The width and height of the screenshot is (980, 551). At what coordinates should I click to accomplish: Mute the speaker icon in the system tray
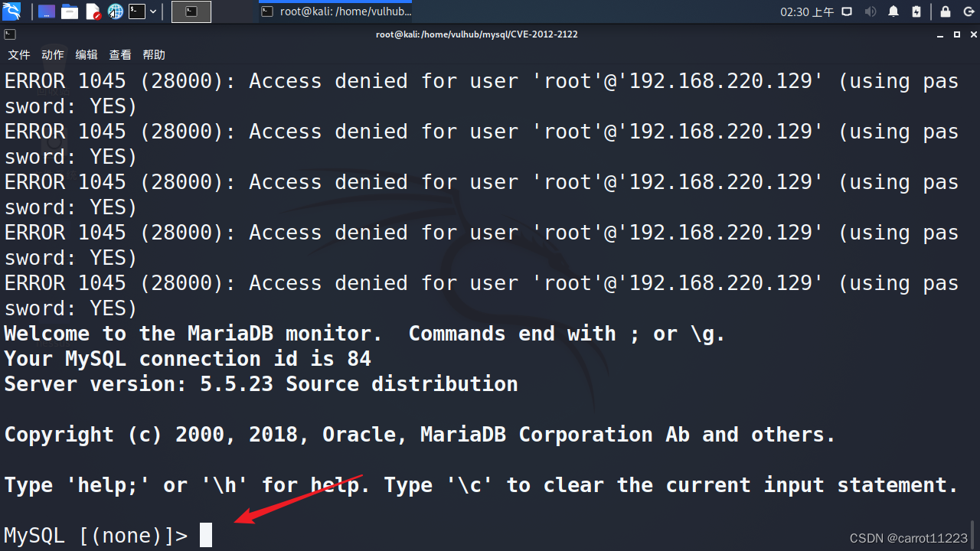click(x=870, y=11)
